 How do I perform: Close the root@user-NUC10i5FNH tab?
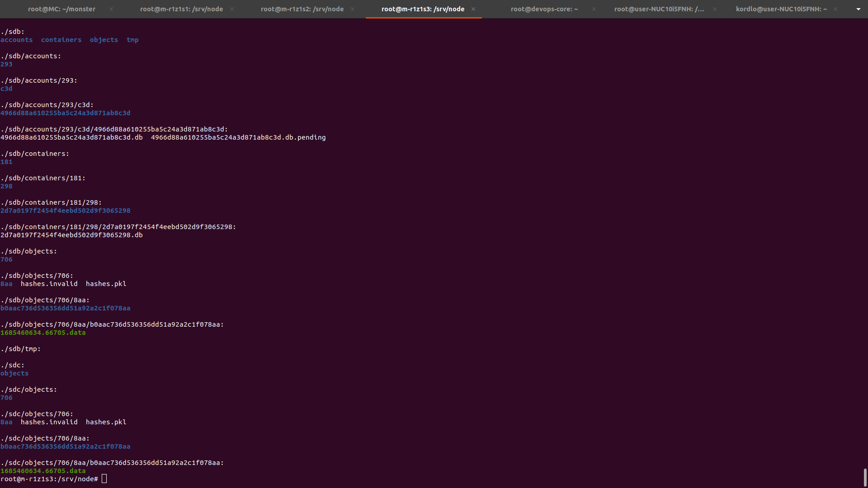[715, 9]
